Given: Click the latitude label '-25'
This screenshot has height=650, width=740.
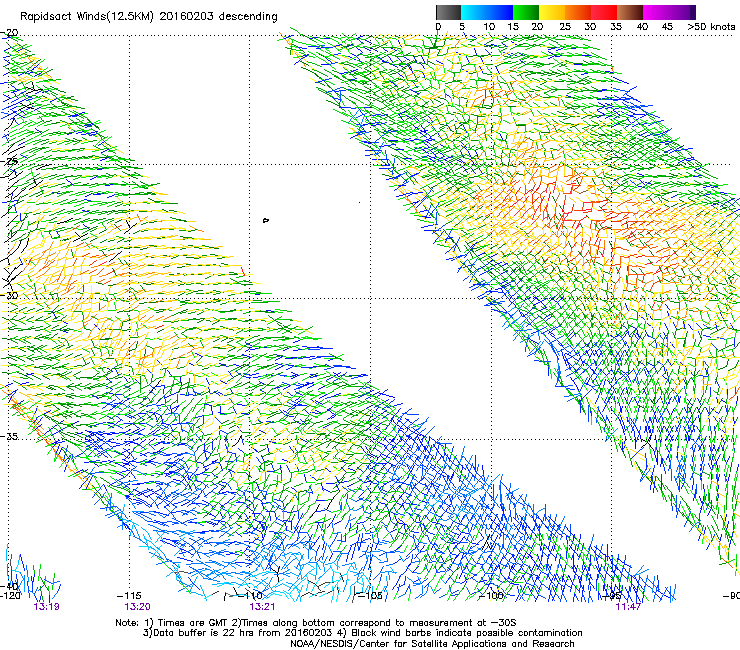Looking at the screenshot, I should point(9,161).
